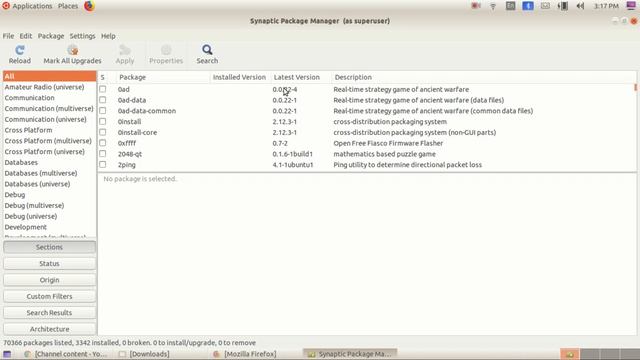The width and height of the screenshot is (640, 360).
Task: Select the Development section
Action: 25,227
